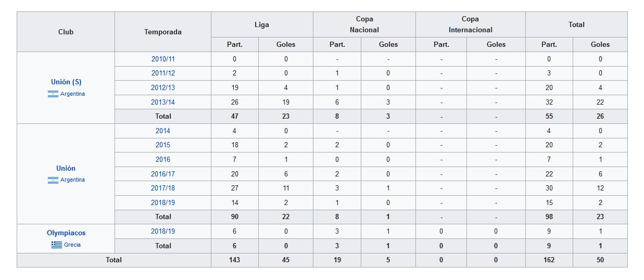This screenshot has width=644, height=280.
Task: Click the Copa Internacional column header
Action: click(x=471, y=24)
